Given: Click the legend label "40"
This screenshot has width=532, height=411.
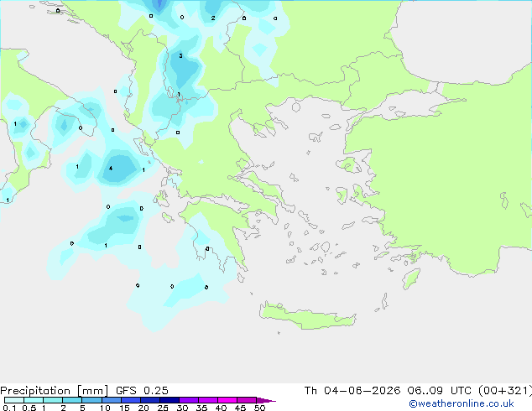Looking at the screenshot, I should pos(221,408).
